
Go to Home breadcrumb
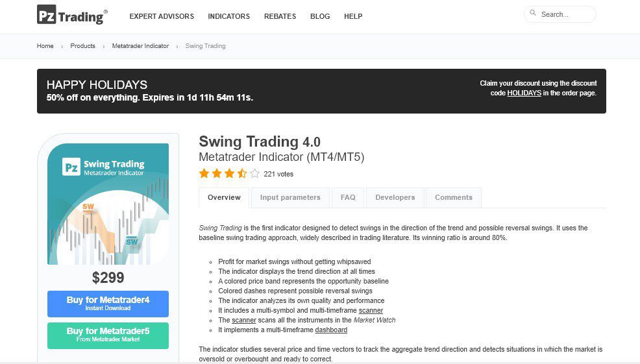point(45,45)
